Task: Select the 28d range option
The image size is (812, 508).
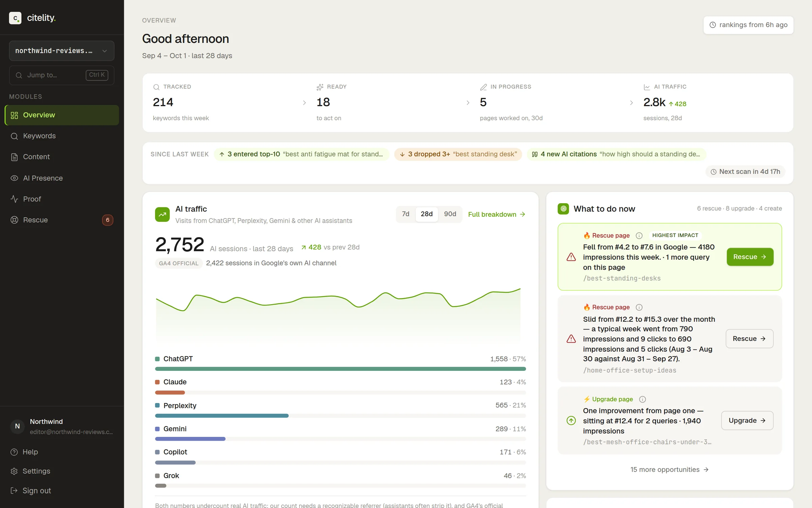Action: (427, 214)
